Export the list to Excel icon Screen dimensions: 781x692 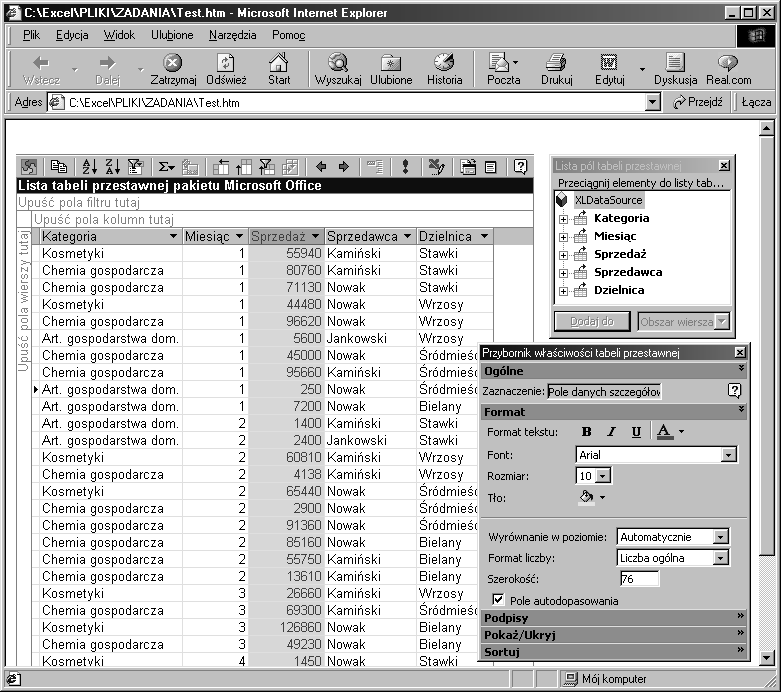click(437, 166)
